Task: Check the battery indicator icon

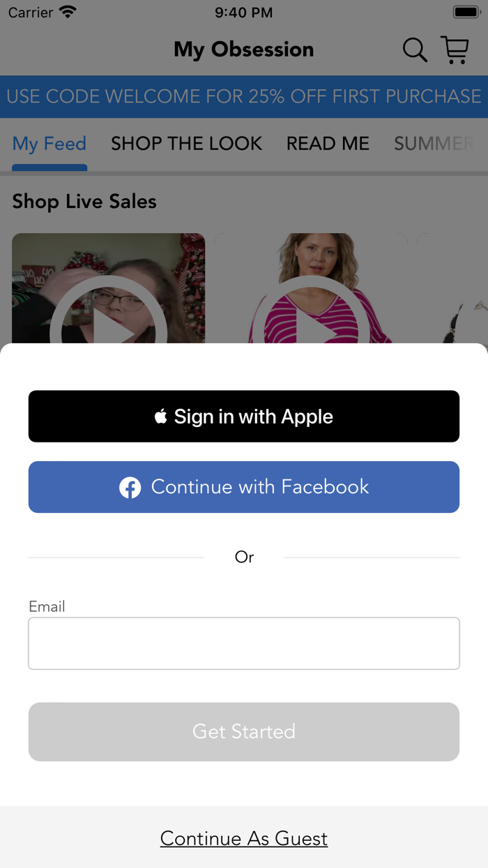Action: pos(465,12)
